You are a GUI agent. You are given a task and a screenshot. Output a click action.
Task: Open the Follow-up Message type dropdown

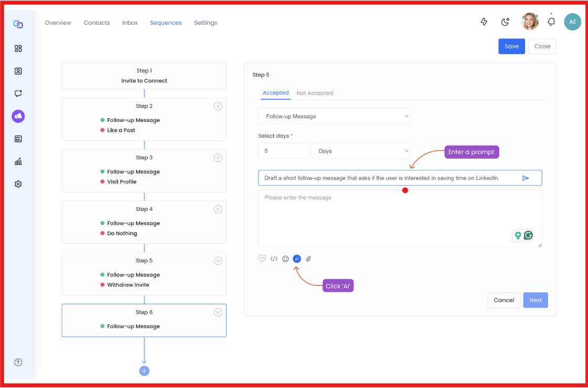(334, 116)
